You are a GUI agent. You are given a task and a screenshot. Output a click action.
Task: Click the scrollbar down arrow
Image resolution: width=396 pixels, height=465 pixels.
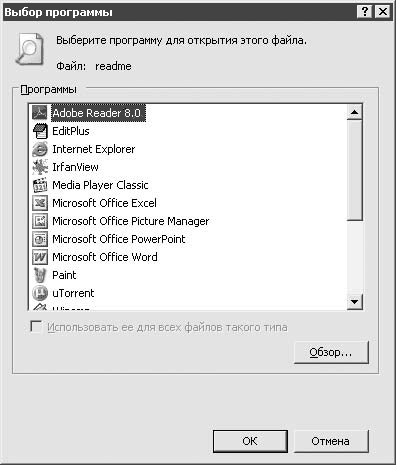354,302
